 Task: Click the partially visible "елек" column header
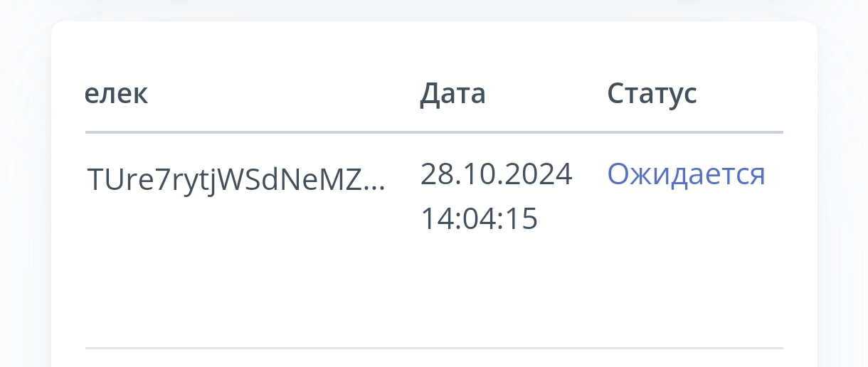tap(116, 93)
